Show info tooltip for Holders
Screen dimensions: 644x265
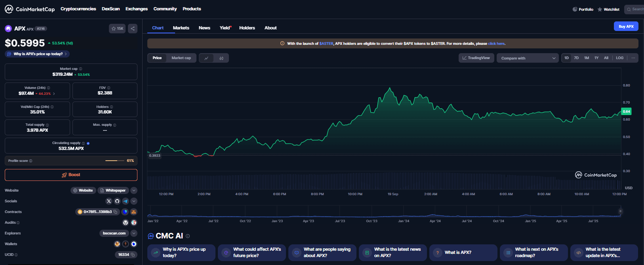click(111, 107)
